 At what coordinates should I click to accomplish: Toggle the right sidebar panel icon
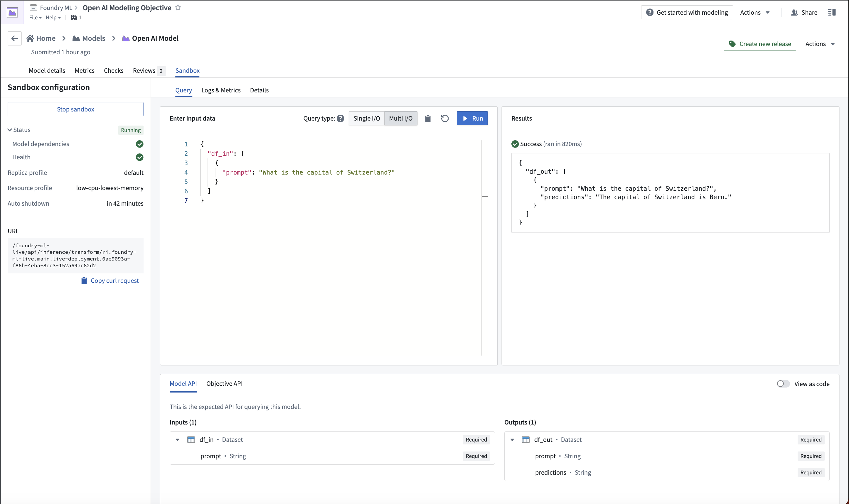coord(832,13)
